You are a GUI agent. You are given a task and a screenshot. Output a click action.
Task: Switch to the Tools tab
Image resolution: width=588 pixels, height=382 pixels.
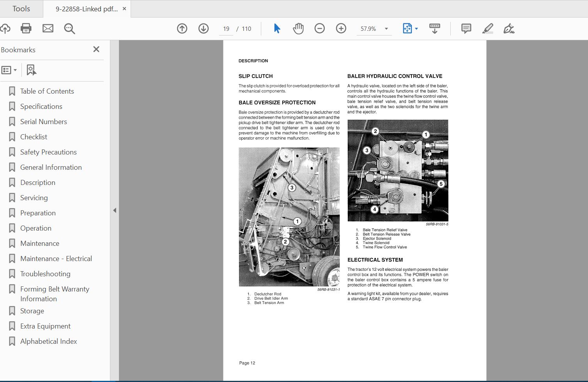tap(21, 9)
